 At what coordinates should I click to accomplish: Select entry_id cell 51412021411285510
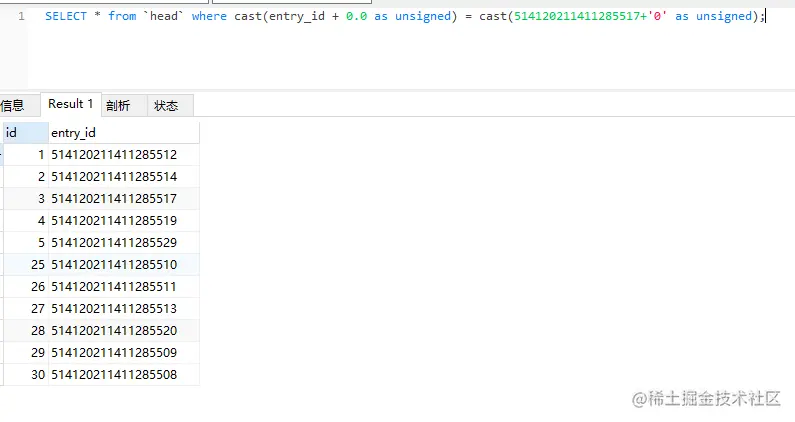click(124, 264)
